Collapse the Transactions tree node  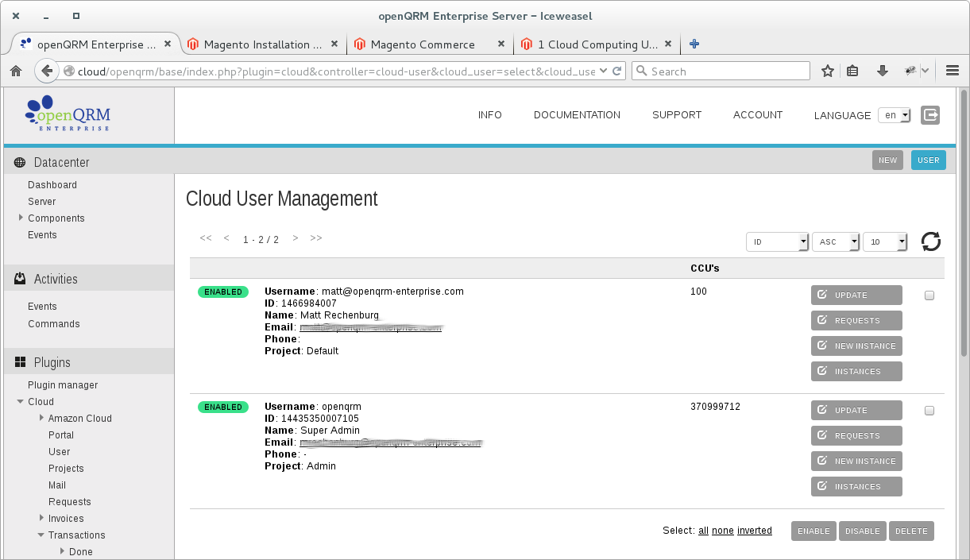tap(41, 535)
